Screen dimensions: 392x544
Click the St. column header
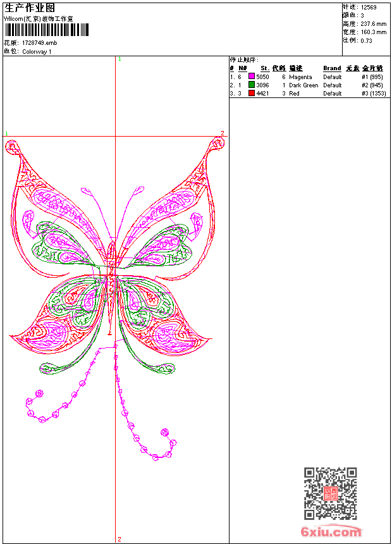[x=265, y=68]
